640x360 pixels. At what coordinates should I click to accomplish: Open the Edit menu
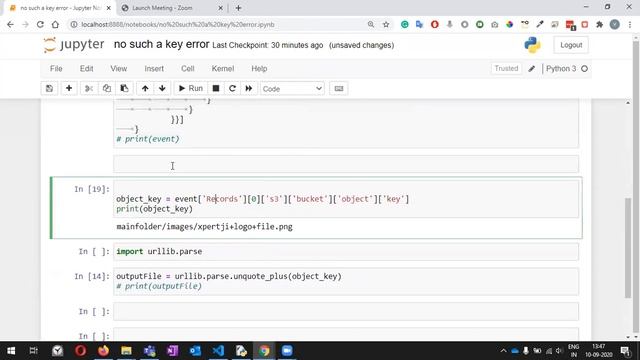tap(86, 69)
